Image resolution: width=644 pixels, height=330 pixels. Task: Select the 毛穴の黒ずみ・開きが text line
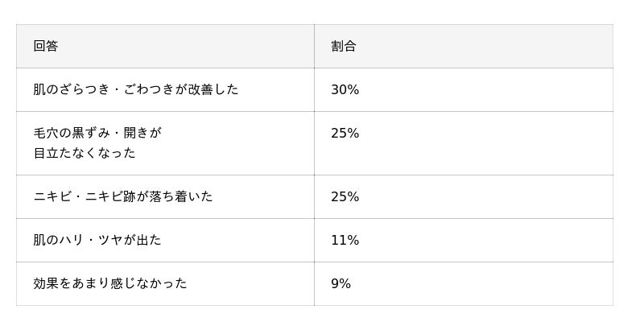pyautogui.click(x=97, y=133)
